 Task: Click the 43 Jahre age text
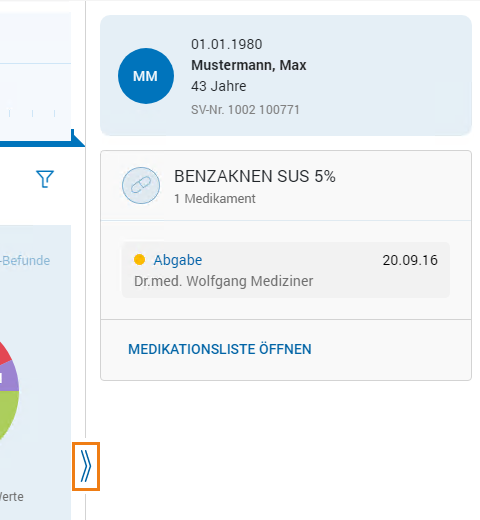(219, 86)
